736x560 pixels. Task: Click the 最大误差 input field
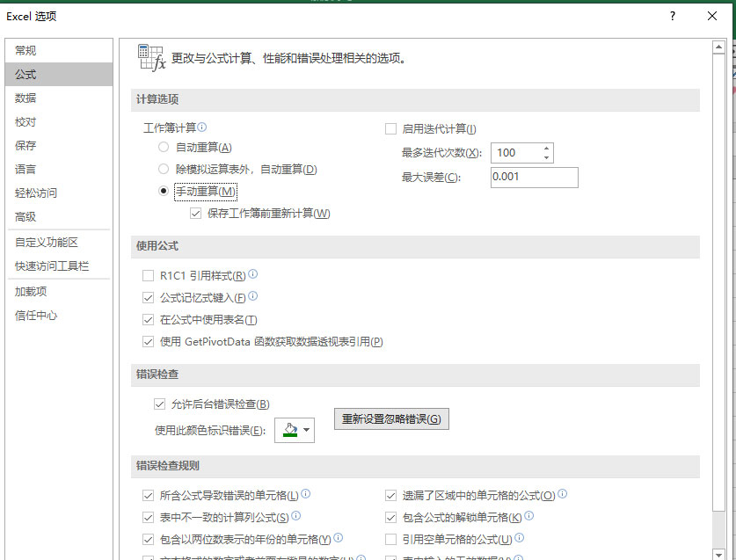pyautogui.click(x=534, y=177)
